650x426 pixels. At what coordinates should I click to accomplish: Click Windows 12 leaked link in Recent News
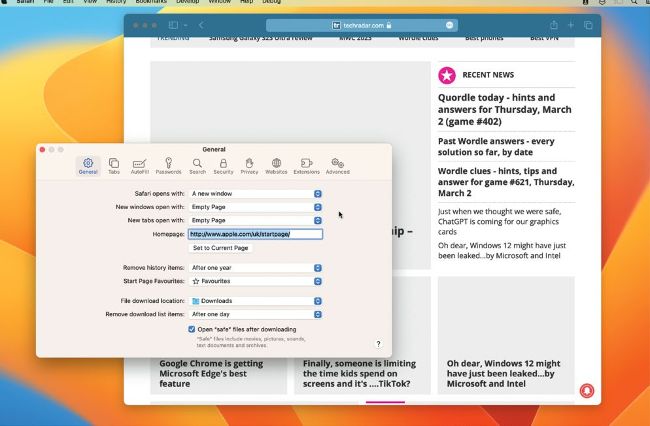pos(502,250)
